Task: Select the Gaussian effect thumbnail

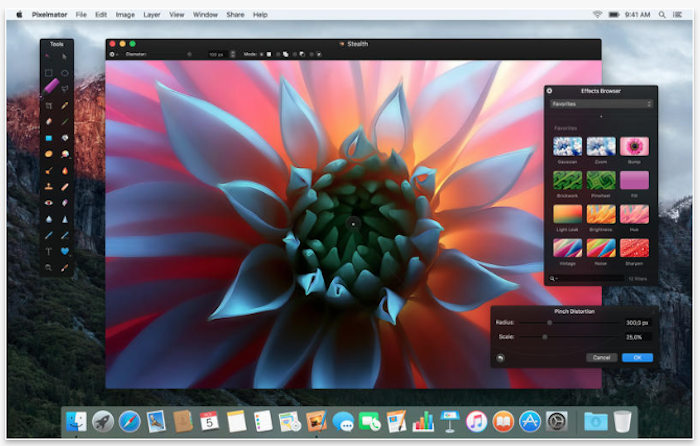Action: (567, 146)
